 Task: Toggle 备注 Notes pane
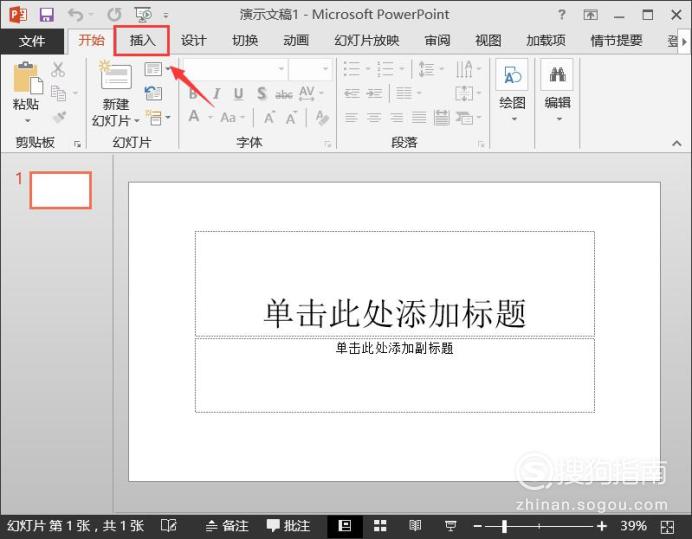pos(227,526)
